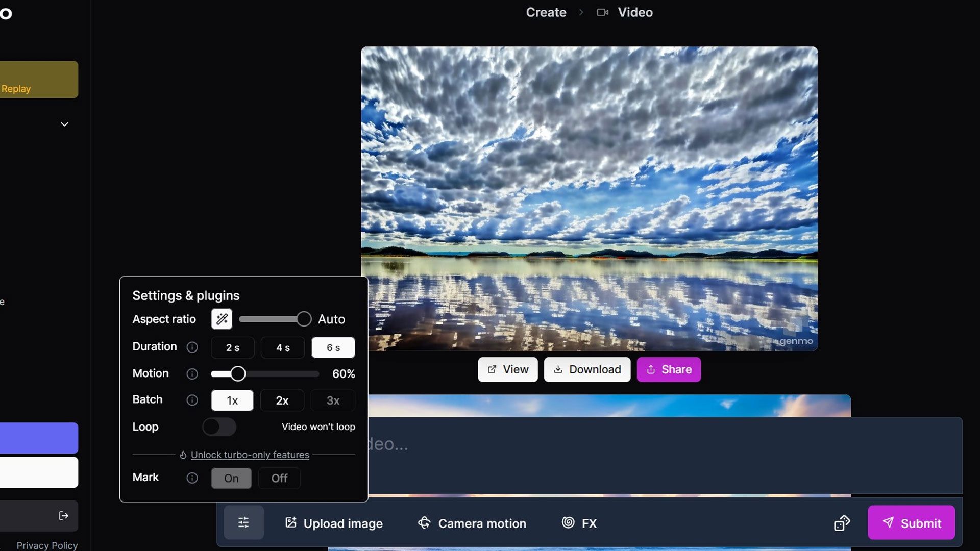This screenshot has width=980, height=551.
Task: Click the Create breadcrumb menu item
Action: click(x=546, y=12)
